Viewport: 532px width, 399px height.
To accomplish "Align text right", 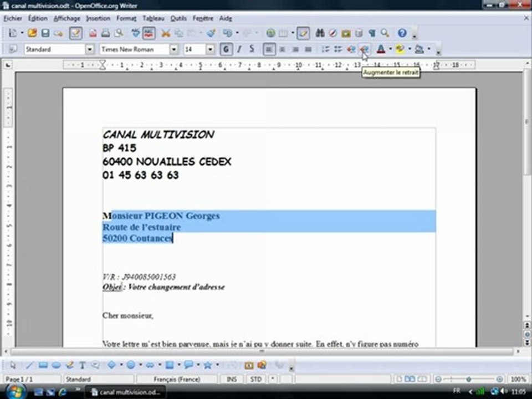I will coord(295,49).
